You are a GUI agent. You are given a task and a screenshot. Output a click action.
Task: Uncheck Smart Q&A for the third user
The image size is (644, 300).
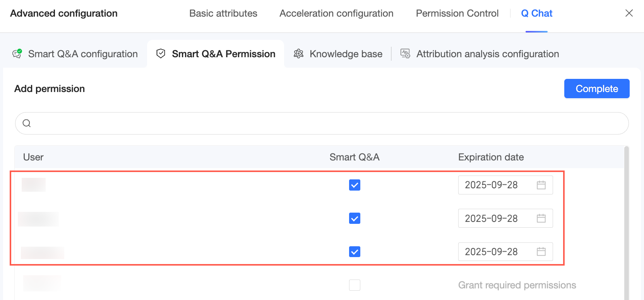(355, 252)
